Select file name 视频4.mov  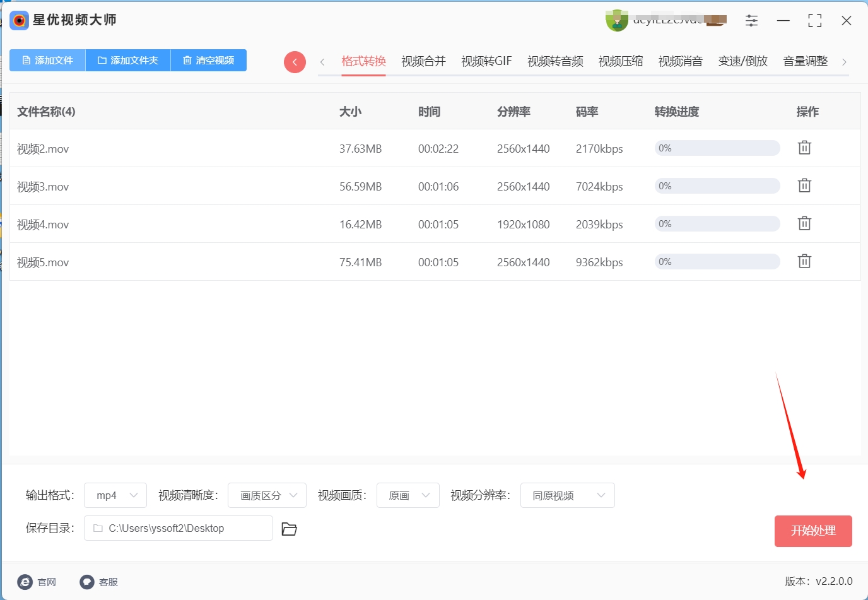[43, 225]
